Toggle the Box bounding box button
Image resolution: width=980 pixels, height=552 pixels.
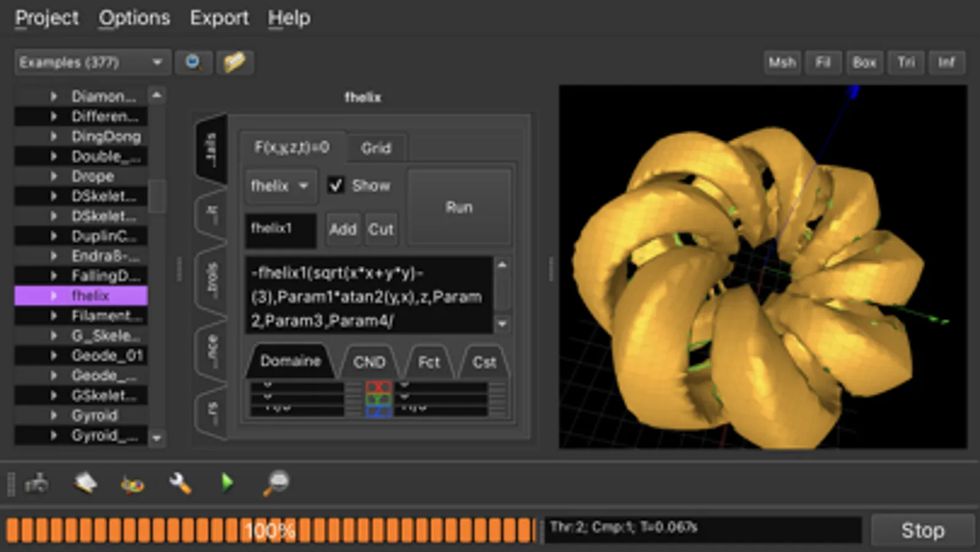(x=864, y=62)
